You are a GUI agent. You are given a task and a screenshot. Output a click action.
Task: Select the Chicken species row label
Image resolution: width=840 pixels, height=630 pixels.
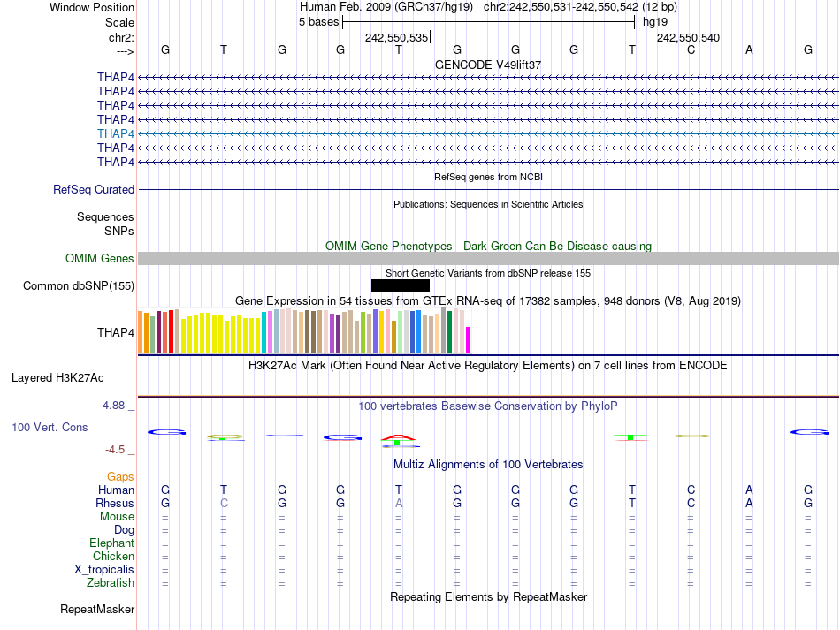pyautogui.click(x=113, y=556)
